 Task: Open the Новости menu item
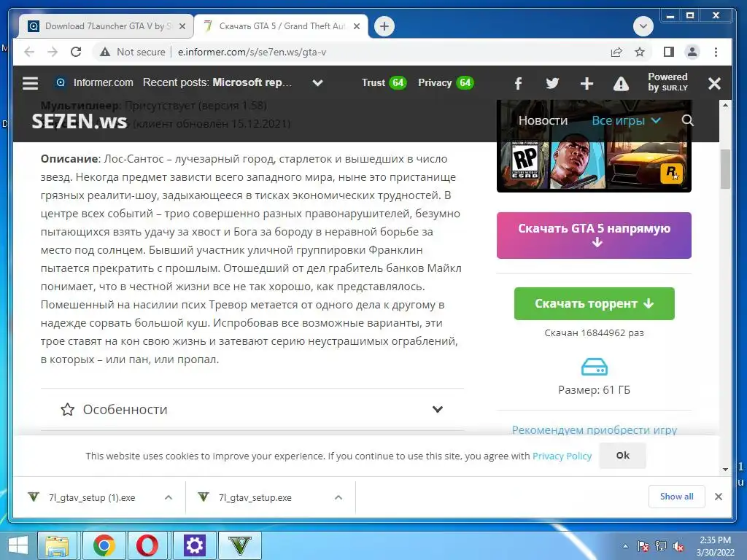click(x=543, y=120)
